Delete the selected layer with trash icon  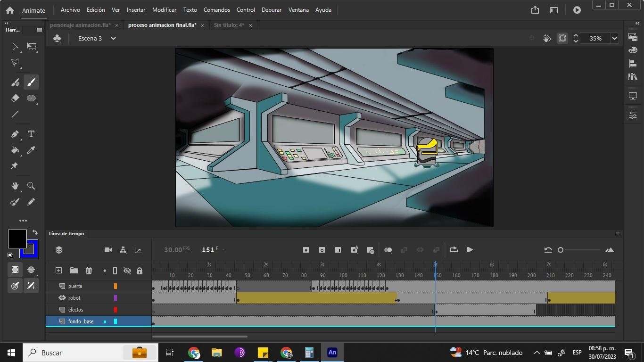[89, 271]
